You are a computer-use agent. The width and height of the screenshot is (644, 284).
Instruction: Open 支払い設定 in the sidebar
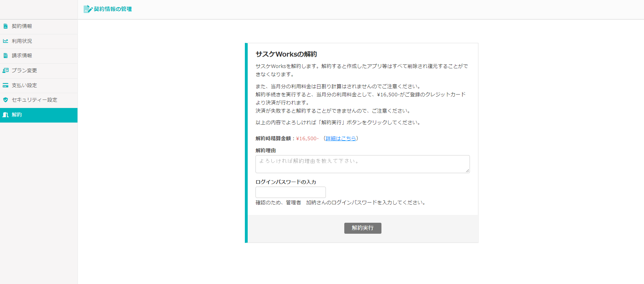click(x=39, y=86)
